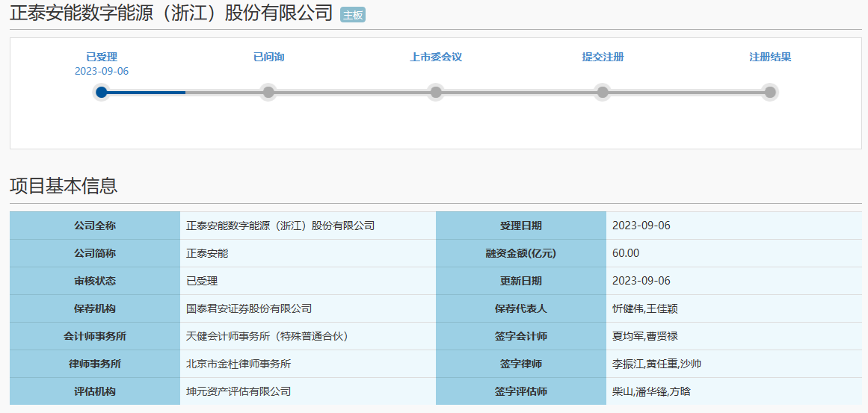Viewport: 868px width, 413px height.
Task: Select the timeline dot under 提交注册
Action: coord(603,93)
